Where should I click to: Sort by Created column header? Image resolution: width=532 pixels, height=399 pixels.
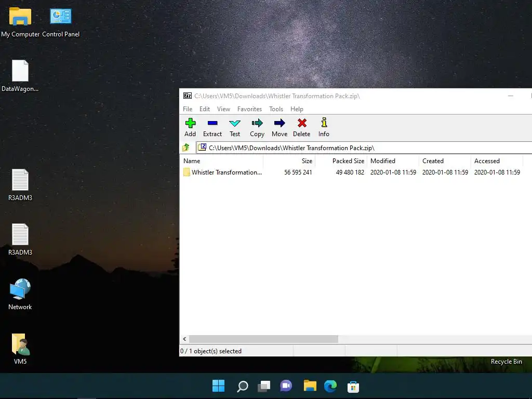pyautogui.click(x=445, y=161)
